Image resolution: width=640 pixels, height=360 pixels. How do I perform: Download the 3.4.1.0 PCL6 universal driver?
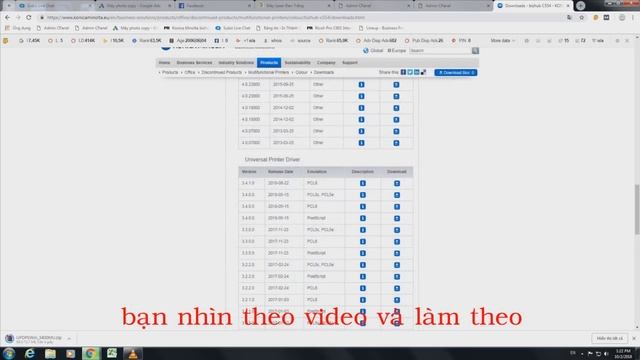click(397, 183)
